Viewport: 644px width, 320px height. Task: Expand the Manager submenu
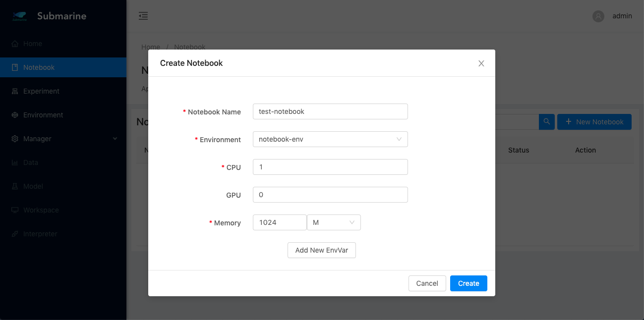pos(63,139)
